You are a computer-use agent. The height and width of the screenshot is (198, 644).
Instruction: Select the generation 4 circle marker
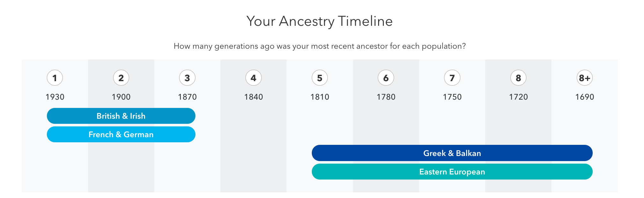[x=253, y=78]
